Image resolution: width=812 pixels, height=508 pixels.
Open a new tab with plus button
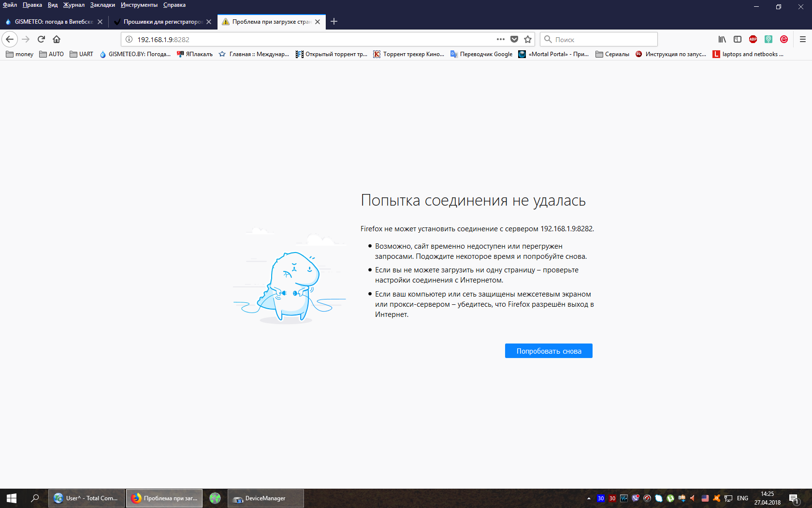point(334,21)
